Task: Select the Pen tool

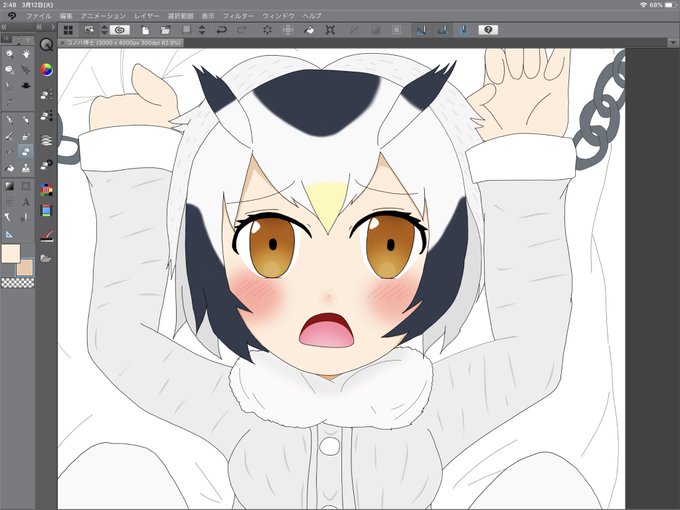Action: click(x=10, y=120)
